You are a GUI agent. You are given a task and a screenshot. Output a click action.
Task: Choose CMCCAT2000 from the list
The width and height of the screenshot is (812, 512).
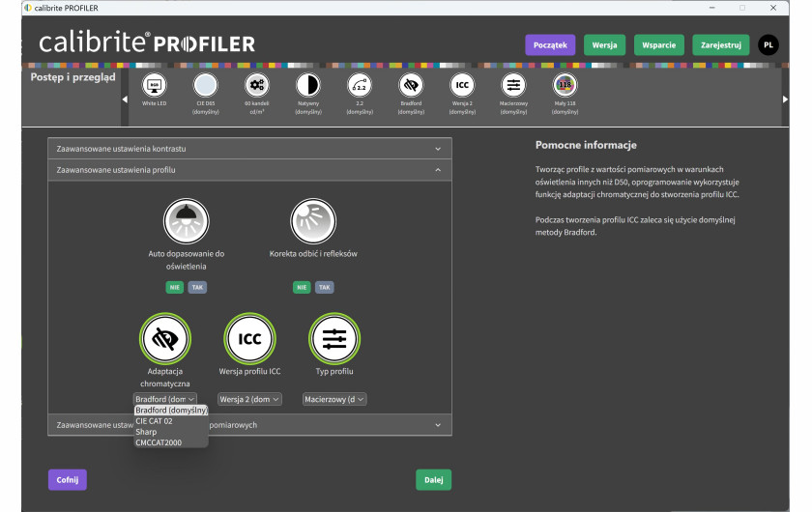(x=171, y=442)
